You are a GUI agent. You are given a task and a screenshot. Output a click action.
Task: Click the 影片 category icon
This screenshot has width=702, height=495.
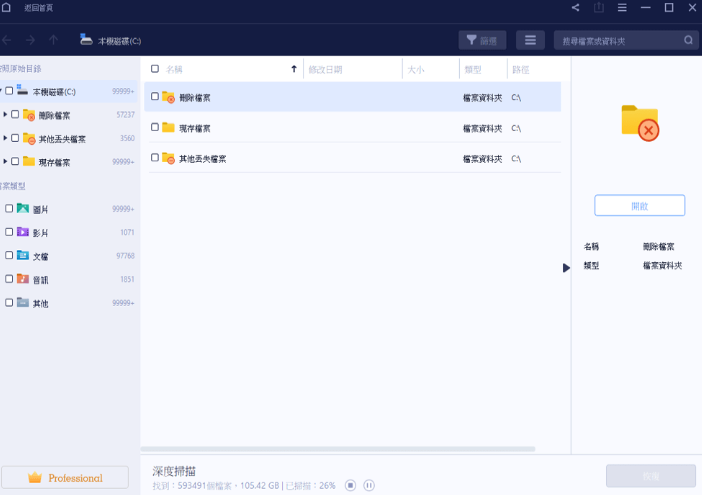coord(23,231)
